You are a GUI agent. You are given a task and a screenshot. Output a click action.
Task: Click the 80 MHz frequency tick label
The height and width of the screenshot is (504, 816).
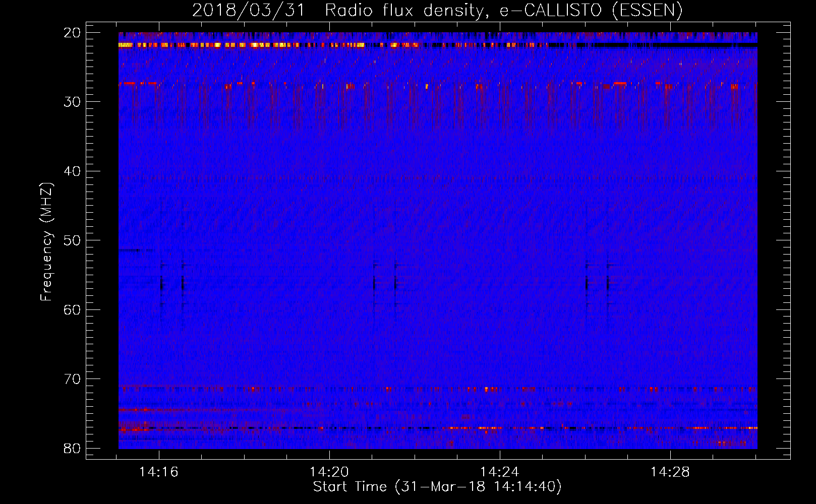(73, 449)
